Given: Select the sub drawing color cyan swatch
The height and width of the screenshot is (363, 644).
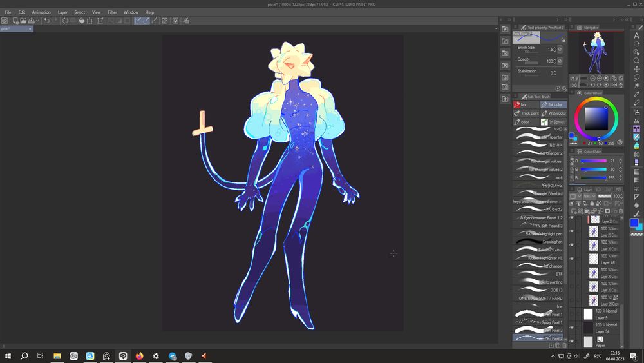Looking at the screenshot, I should (x=639, y=227).
